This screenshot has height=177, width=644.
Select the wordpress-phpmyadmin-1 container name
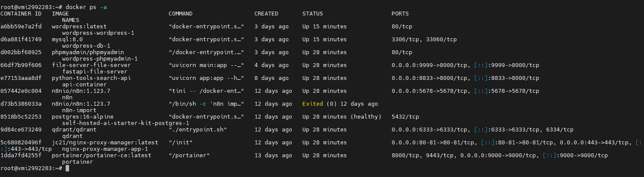(100, 59)
